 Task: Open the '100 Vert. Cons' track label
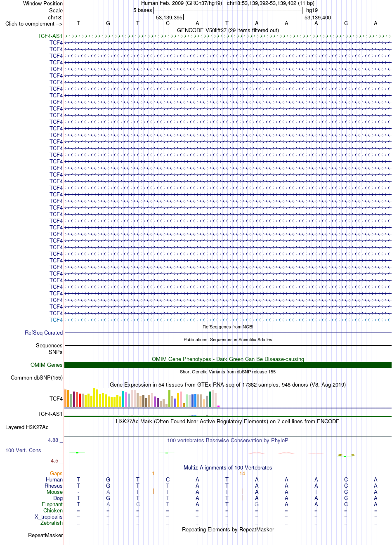[x=23, y=450]
